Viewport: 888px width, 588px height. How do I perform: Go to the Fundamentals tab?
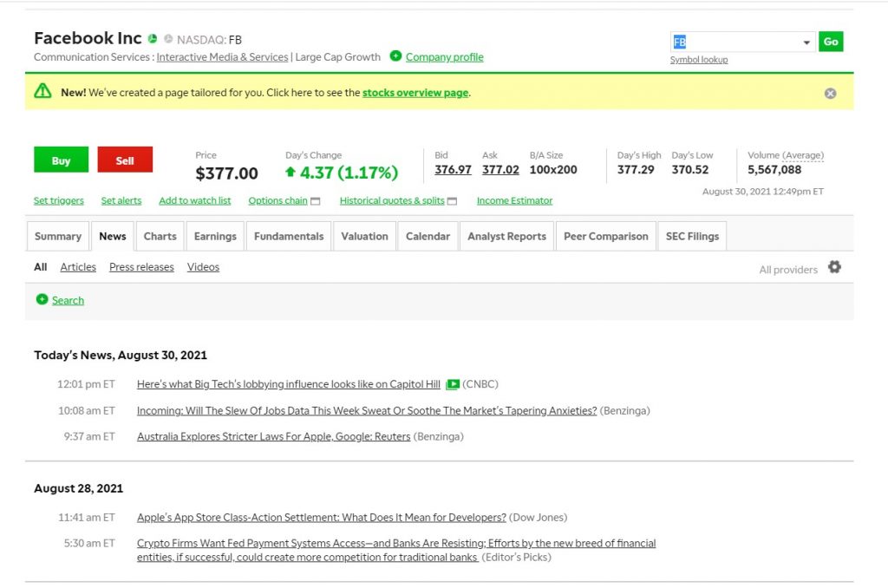(x=289, y=236)
